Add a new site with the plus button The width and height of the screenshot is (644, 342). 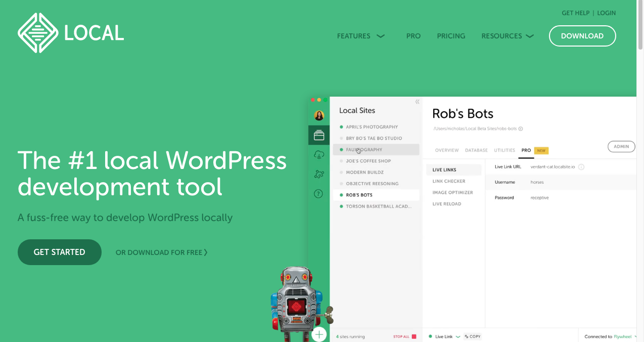pyautogui.click(x=319, y=334)
